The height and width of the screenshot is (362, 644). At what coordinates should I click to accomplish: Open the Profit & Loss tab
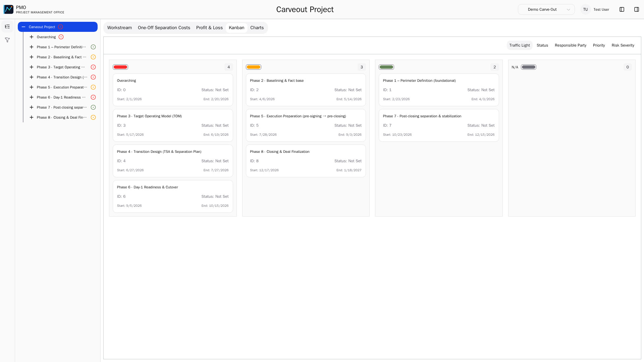209,27
